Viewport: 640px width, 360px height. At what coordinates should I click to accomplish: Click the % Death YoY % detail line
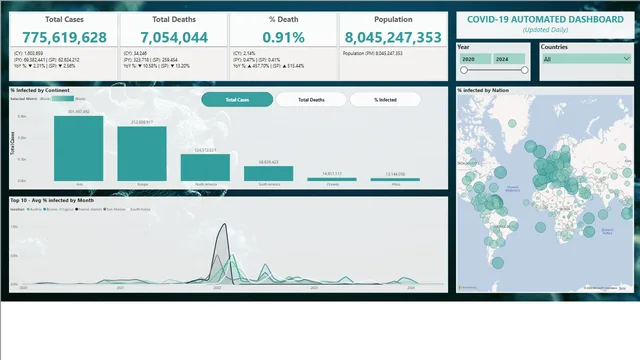click(269, 66)
